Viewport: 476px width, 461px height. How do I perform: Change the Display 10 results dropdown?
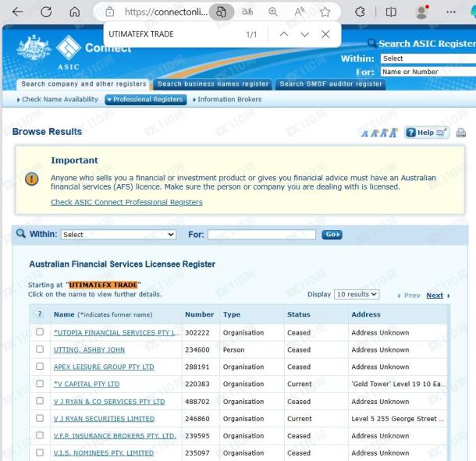[357, 294]
